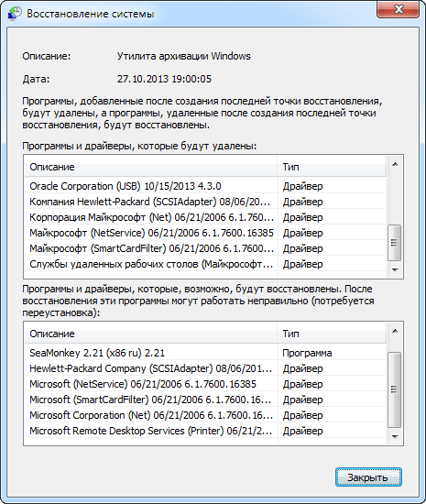426x504 pixels.
Task: Click down arrow of the restored-programs list scrollbar
Action: [395, 436]
